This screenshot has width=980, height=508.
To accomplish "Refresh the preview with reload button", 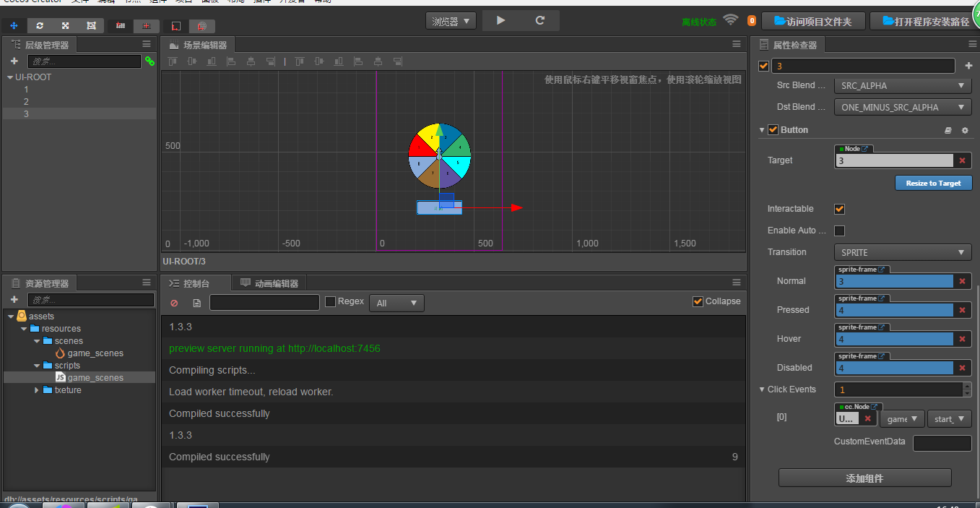I will pos(539,21).
